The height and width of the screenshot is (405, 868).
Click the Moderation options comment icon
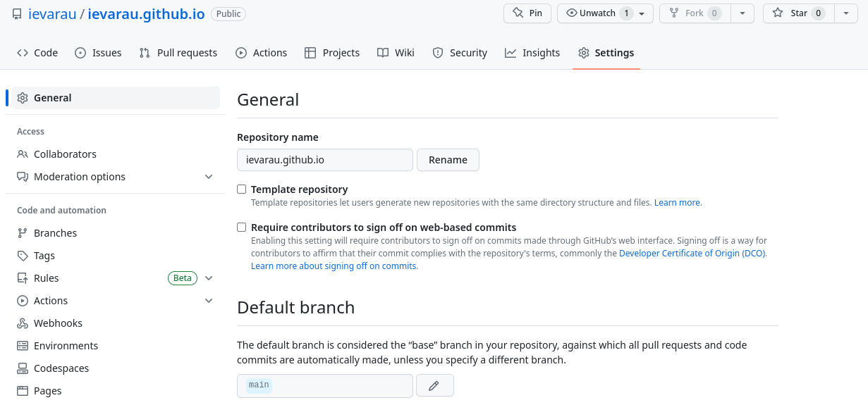pos(23,177)
